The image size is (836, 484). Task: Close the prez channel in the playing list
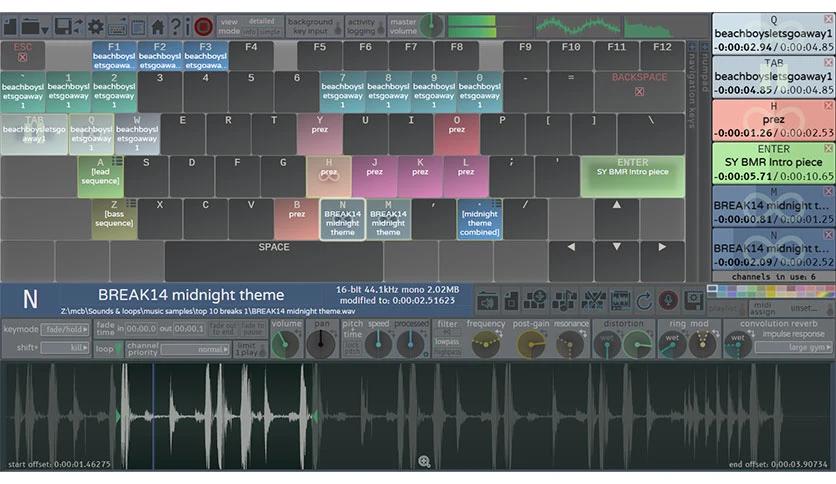click(828, 106)
